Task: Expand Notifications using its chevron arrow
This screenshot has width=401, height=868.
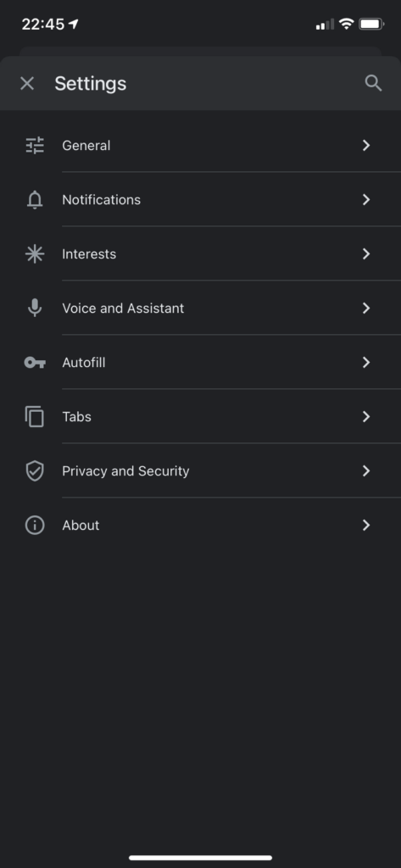Action: [366, 199]
